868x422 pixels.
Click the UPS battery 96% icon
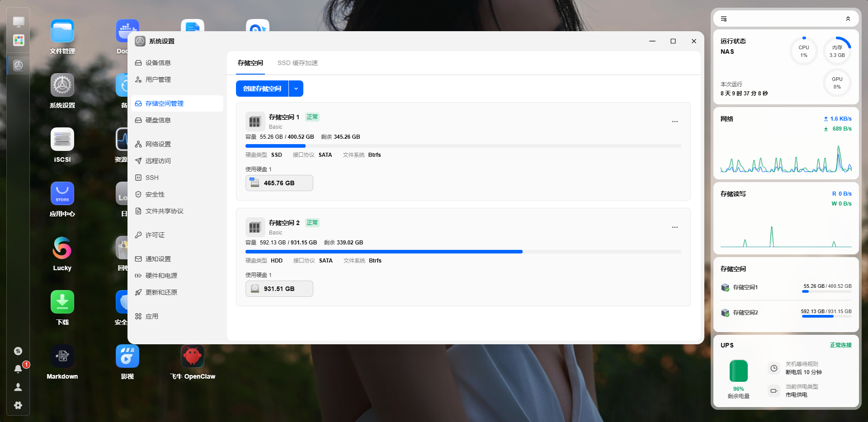coord(739,371)
